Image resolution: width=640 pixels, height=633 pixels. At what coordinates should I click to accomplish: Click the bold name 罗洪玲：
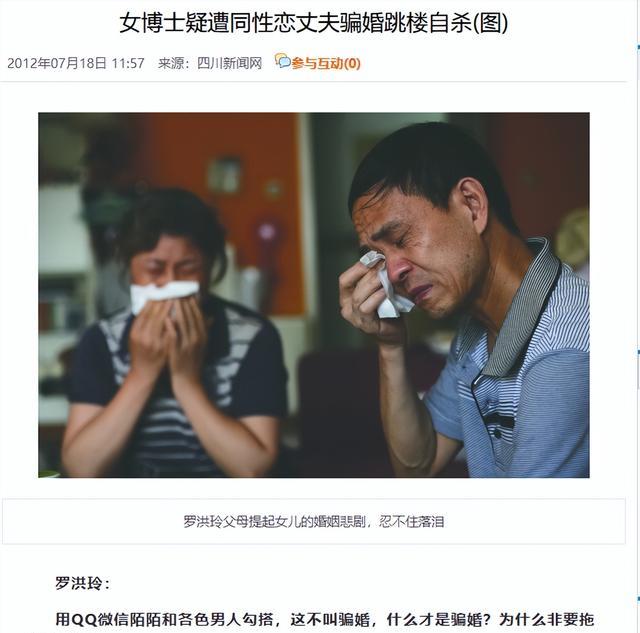(x=83, y=583)
